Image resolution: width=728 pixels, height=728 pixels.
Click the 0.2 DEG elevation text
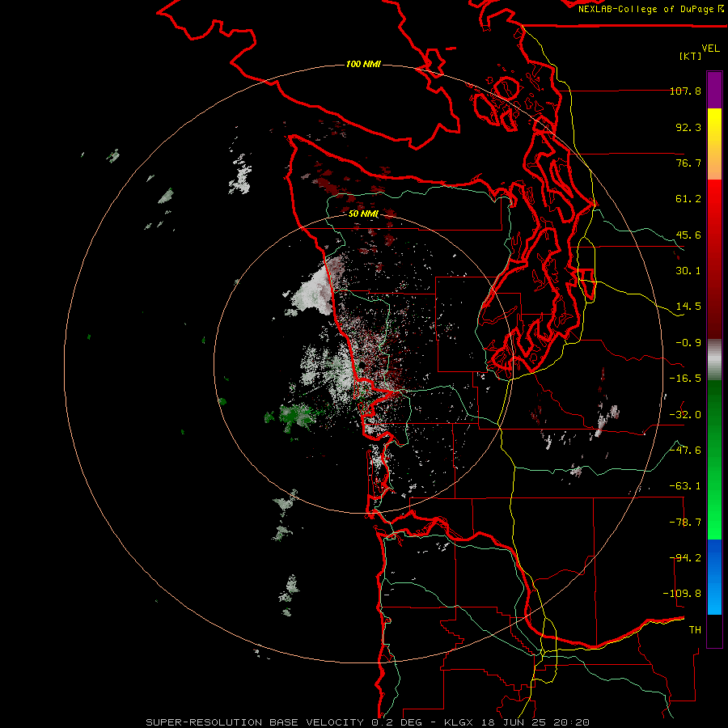tap(396, 722)
